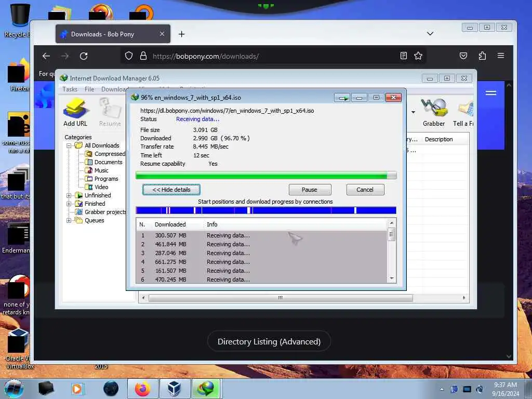Click the connections list scroll down arrow

[x=392, y=278]
